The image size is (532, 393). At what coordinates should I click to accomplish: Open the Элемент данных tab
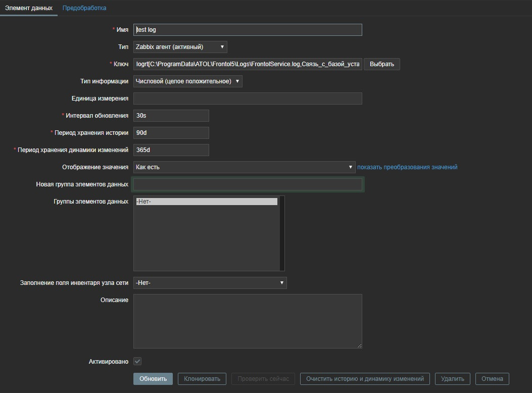pyautogui.click(x=29, y=8)
